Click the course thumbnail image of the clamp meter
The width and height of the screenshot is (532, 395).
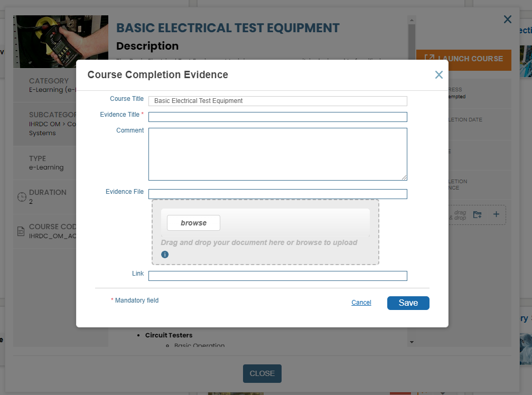pyautogui.click(x=61, y=42)
